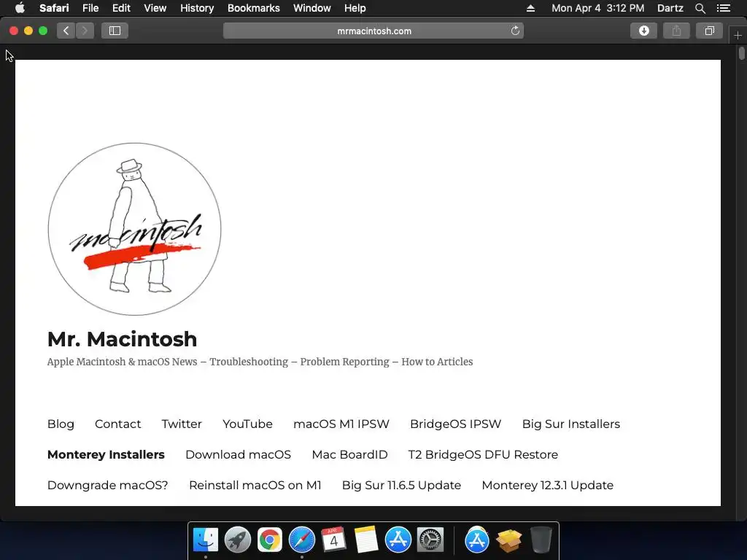The image size is (747, 560).
Task: Open the Monterey 12.3.1 Update link
Action: pos(547,485)
